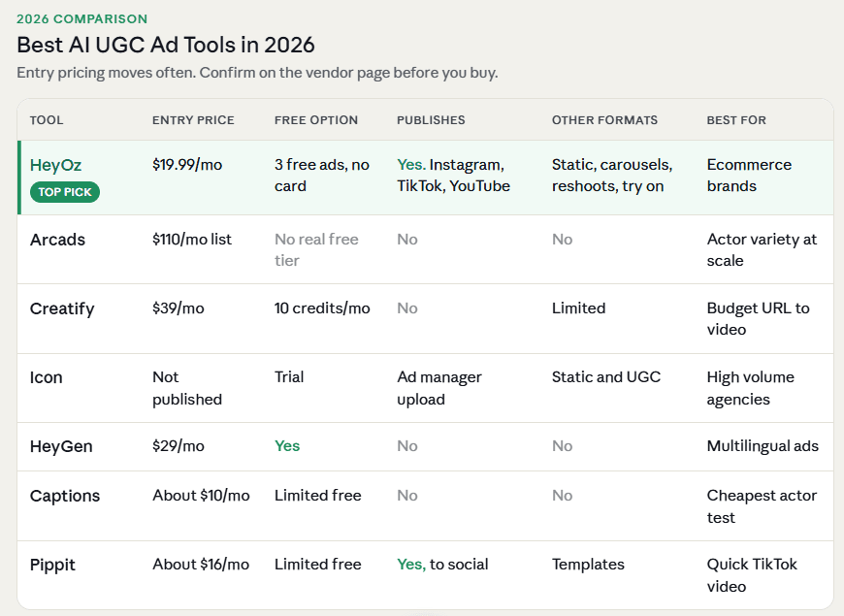Select the "Entry pricing moves often" subtitle
The height and width of the screenshot is (616, 844).
pyautogui.click(x=257, y=73)
